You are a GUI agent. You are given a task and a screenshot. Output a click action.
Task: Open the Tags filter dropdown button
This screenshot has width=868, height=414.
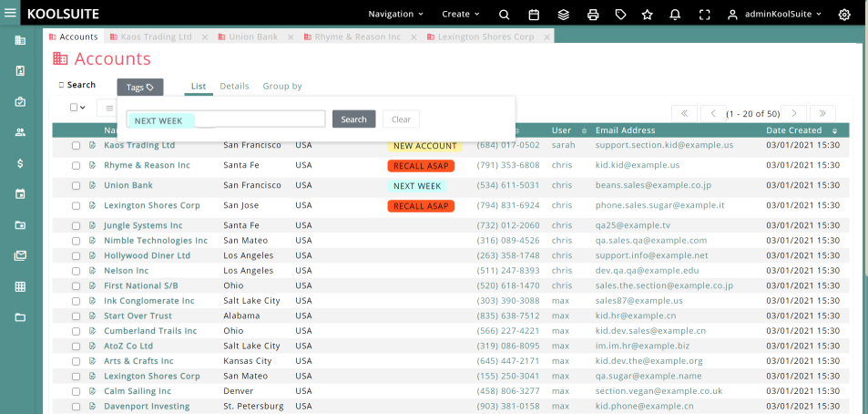click(x=140, y=87)
